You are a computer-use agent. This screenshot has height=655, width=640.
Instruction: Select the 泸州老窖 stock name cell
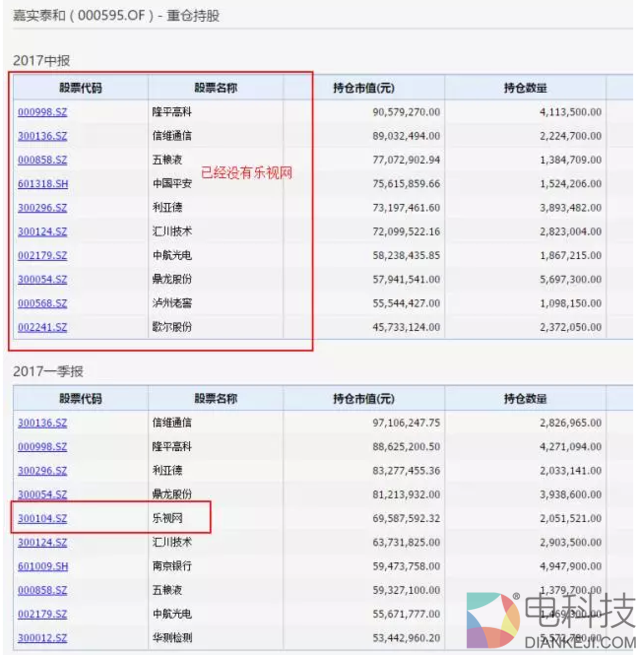pos(172,303)
